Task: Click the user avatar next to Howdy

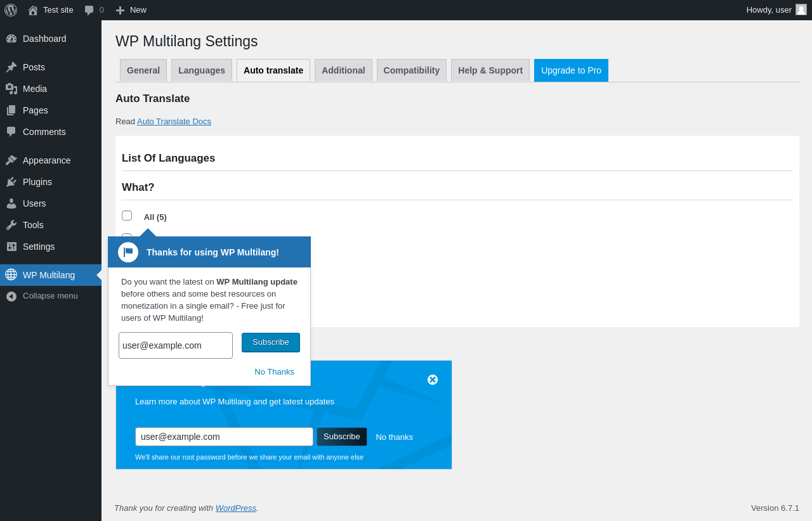Action: click(x=801, y=10)
